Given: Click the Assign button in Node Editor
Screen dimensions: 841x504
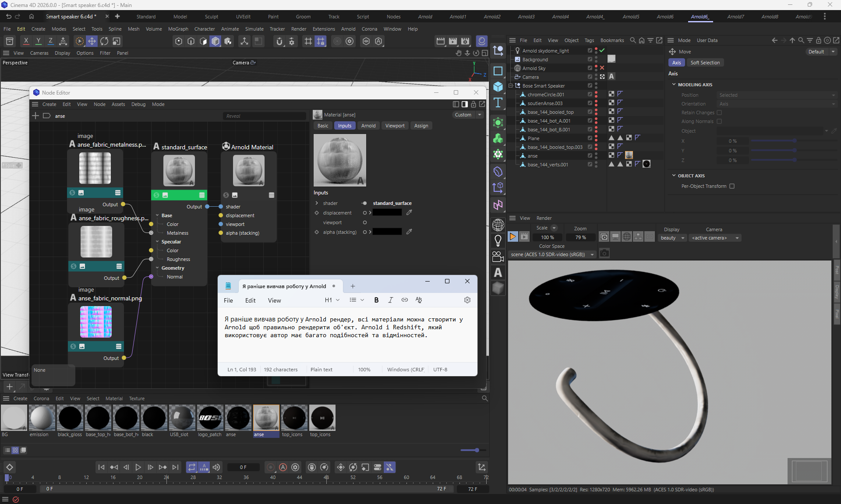Looking at the screenshot, I should pyautogui.click(x=421, y=126).
